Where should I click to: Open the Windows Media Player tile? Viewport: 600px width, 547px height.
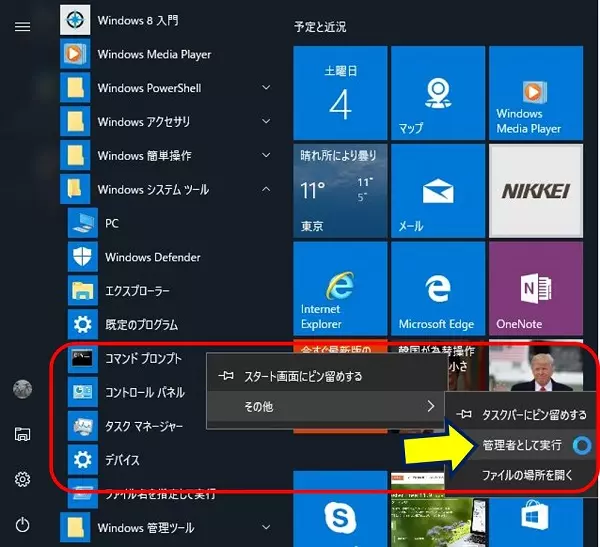coord(536,93)
